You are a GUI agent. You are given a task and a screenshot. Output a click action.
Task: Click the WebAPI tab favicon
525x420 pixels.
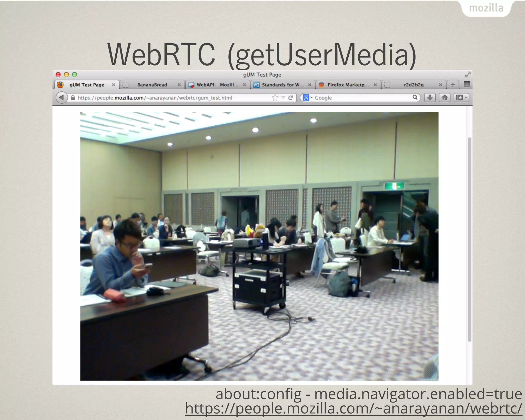click(x=191, y=85)
